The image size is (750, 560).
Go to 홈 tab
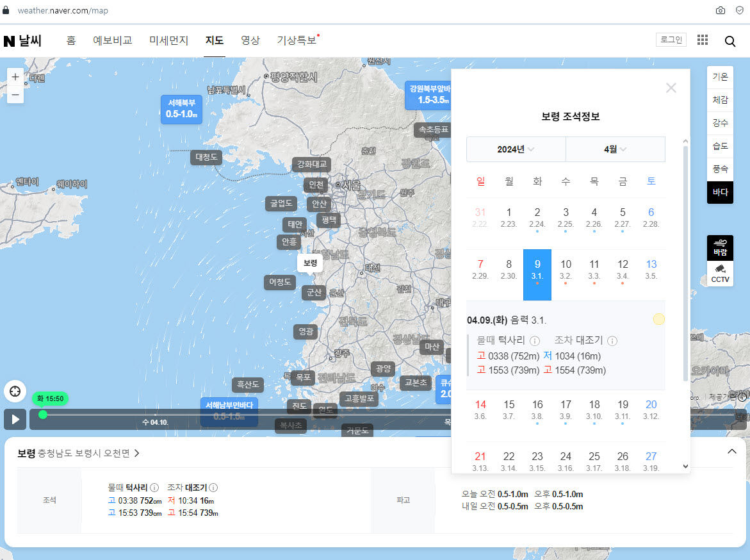pyautogui.click(x=71, y=40)
